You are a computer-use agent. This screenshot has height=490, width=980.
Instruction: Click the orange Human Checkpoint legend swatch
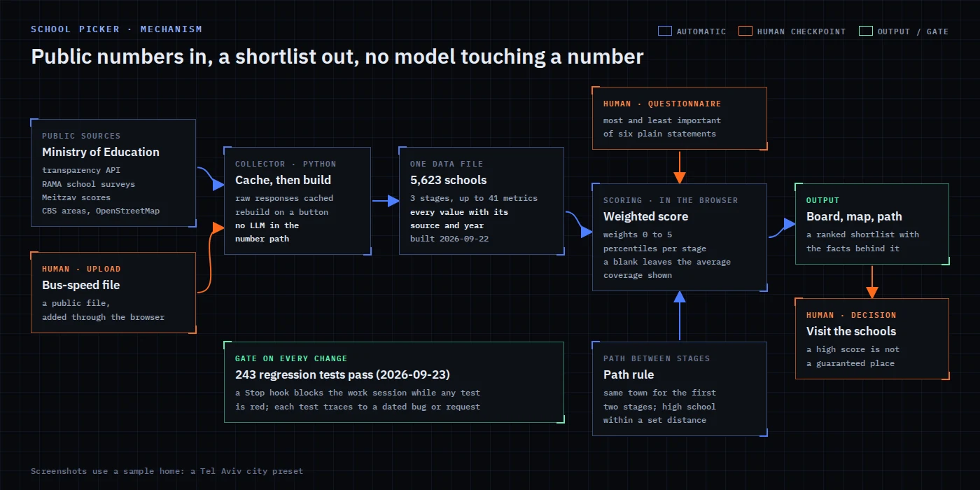pos(745,31)
